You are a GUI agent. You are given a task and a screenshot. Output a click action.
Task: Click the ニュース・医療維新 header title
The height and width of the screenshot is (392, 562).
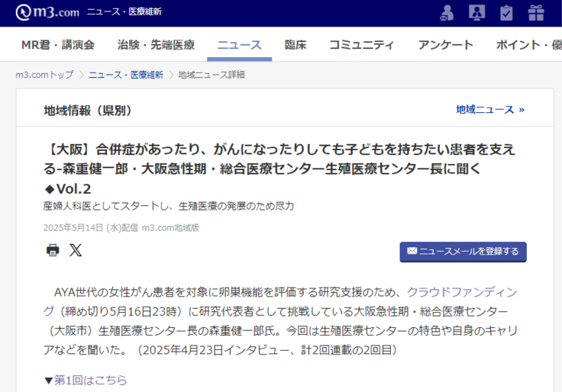124,12
